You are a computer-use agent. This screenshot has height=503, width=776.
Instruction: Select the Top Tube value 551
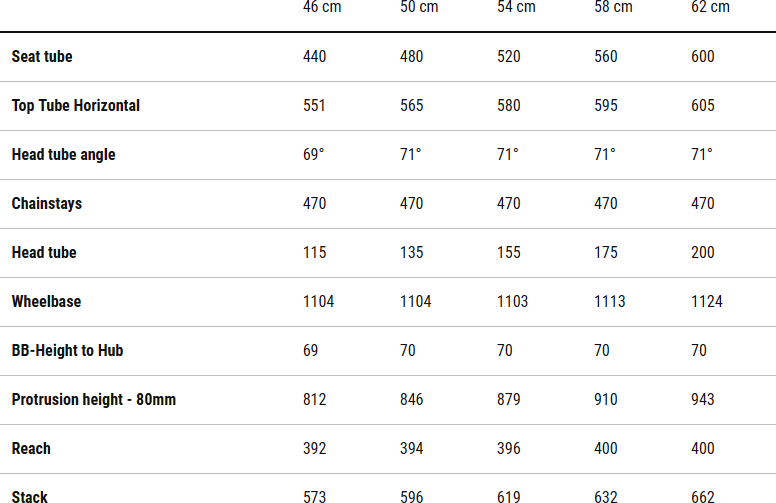[315, 106]
